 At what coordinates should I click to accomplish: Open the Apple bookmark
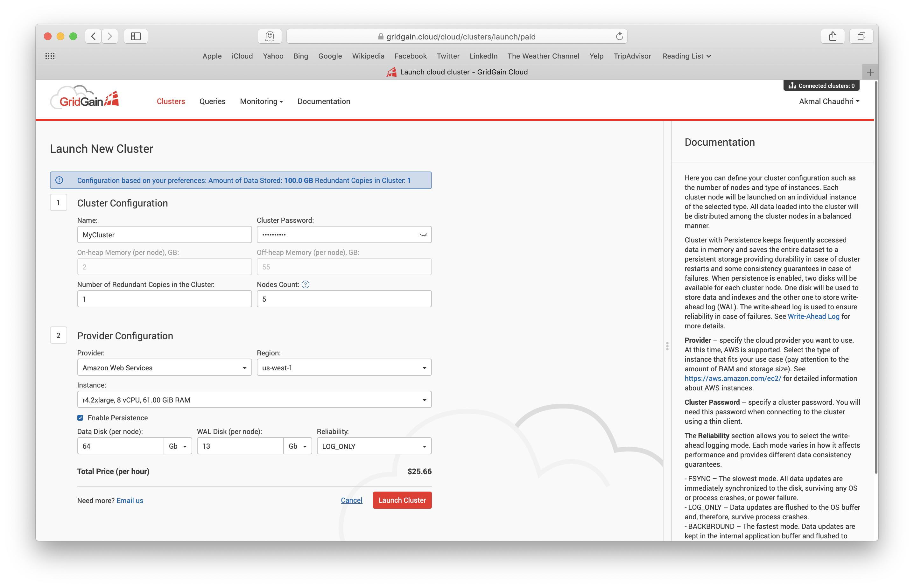(x=212, y=56)
